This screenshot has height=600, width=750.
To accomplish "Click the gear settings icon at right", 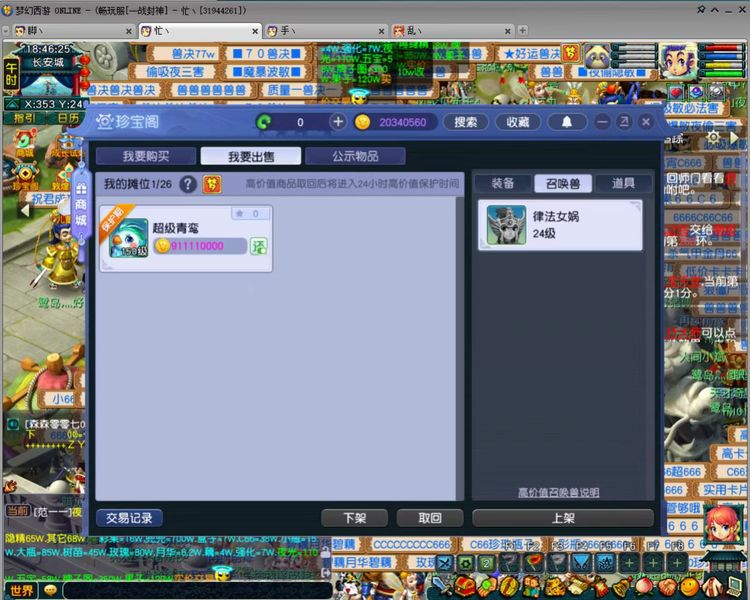I will pos(713,137).
